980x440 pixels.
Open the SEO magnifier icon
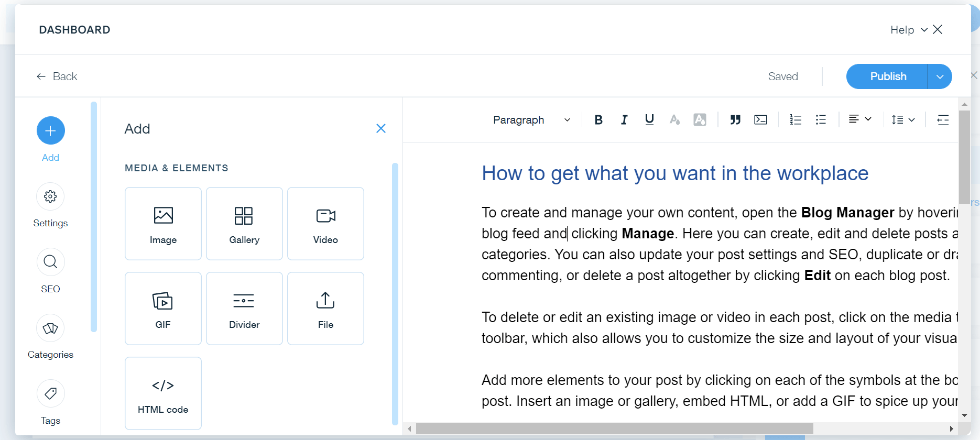(x=51, y=262)
